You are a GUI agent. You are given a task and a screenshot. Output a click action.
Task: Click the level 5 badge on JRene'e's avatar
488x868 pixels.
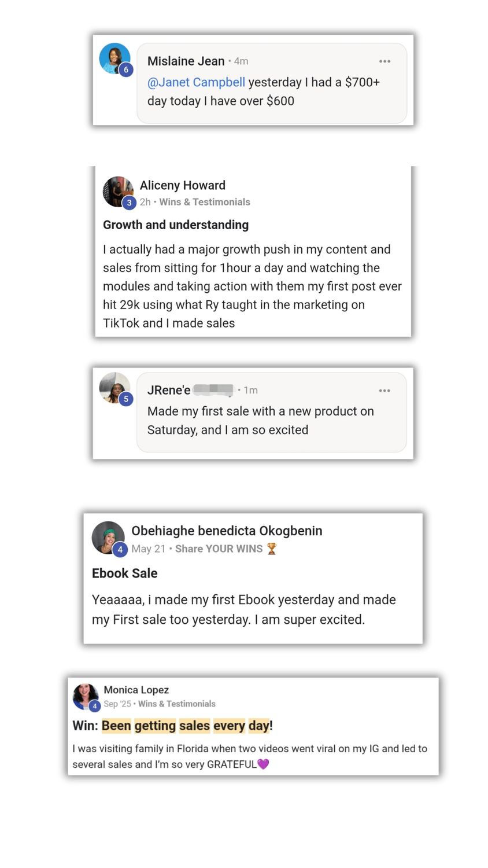tap(126, 399)
